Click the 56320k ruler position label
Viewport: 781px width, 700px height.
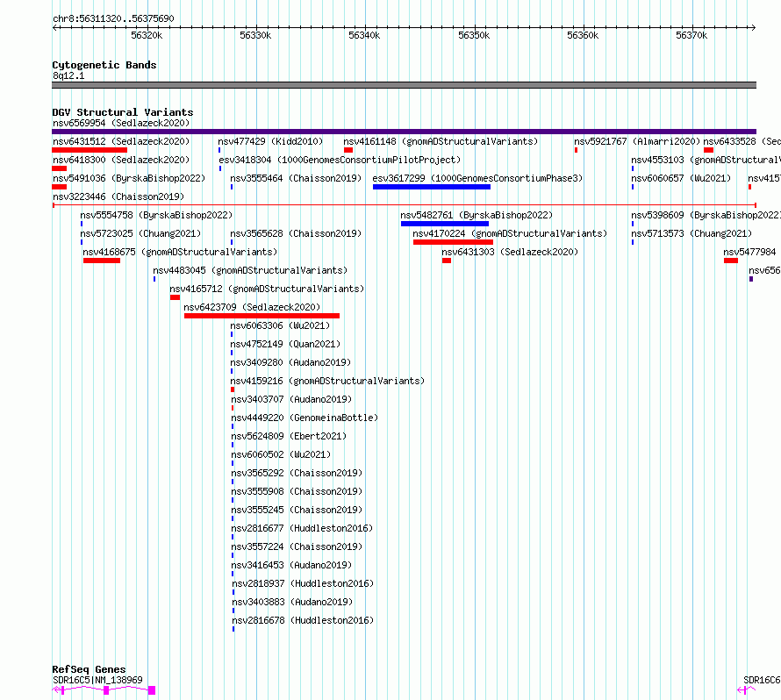[147, 35]
